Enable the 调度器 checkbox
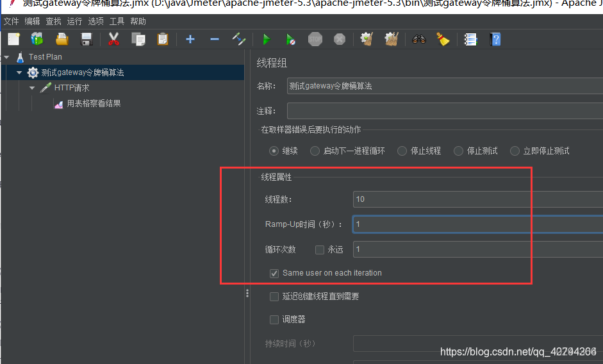The image size is (603, 364). (274, 319)
